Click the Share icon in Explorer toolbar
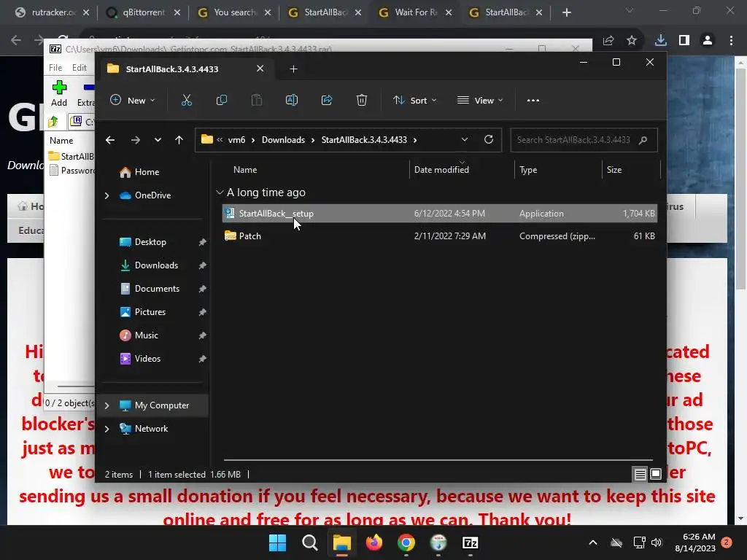Image resolution: width=747 pixels, height=560 pixels. click(327, 100)
